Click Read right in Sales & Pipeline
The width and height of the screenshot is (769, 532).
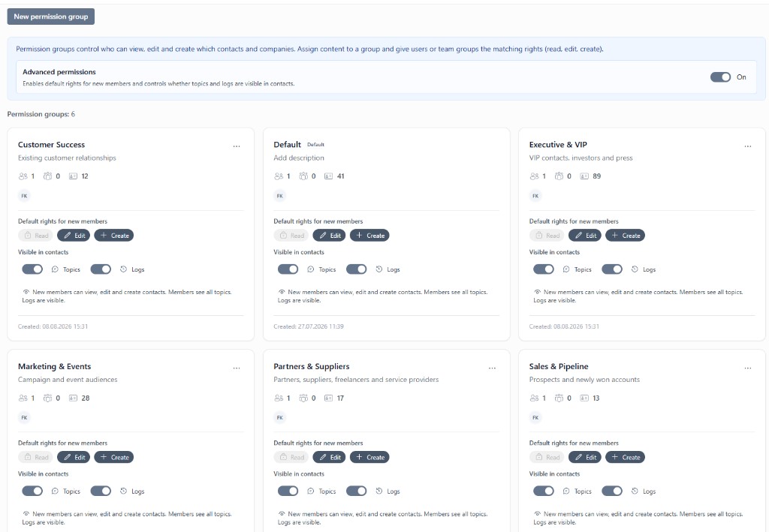pyautogui.click(x=547, y=457)
